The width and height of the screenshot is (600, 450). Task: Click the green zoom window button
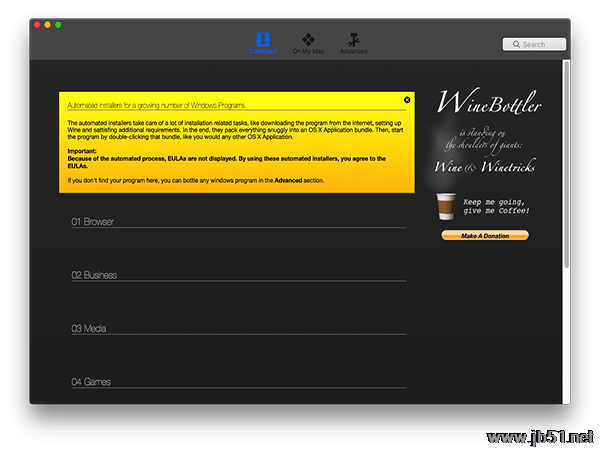coord(58,25)
